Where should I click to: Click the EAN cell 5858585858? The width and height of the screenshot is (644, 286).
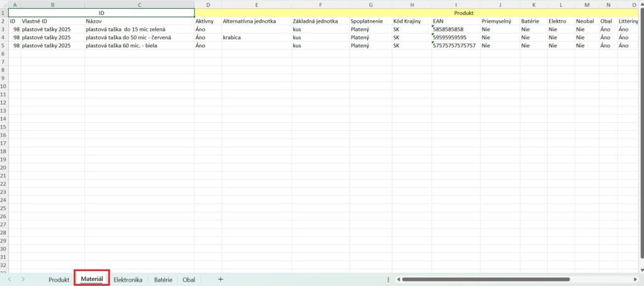coord(455,30)
